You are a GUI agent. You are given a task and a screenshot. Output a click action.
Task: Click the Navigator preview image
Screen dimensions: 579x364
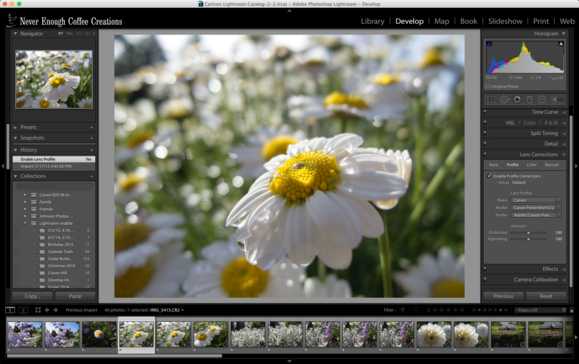pyautogui.click(x=54, y=79)
